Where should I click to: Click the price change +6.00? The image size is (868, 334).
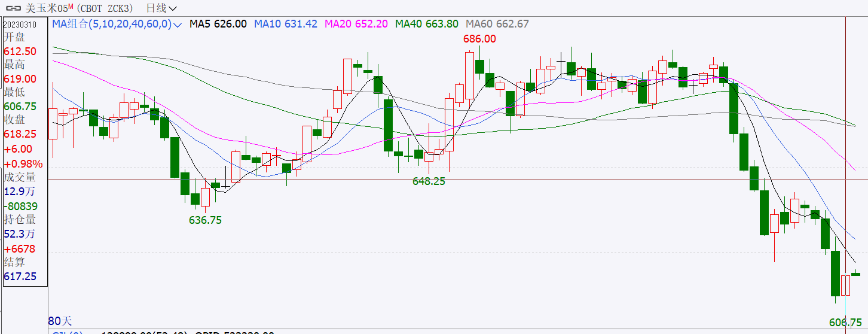point(19,149)
